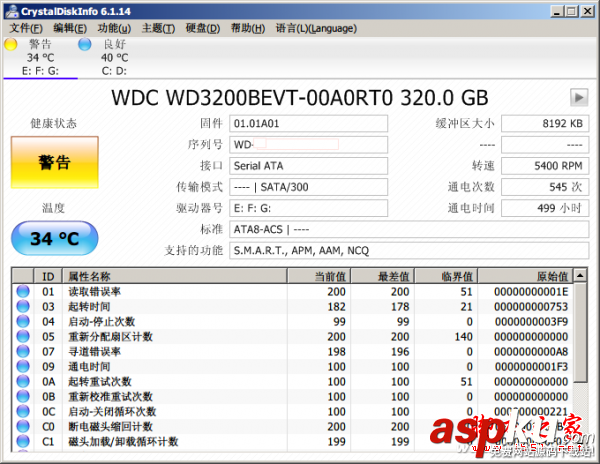Click status orb for 0A 起转重试次数
This screenshot has width=600, height=464.
(x=23, y=381)
